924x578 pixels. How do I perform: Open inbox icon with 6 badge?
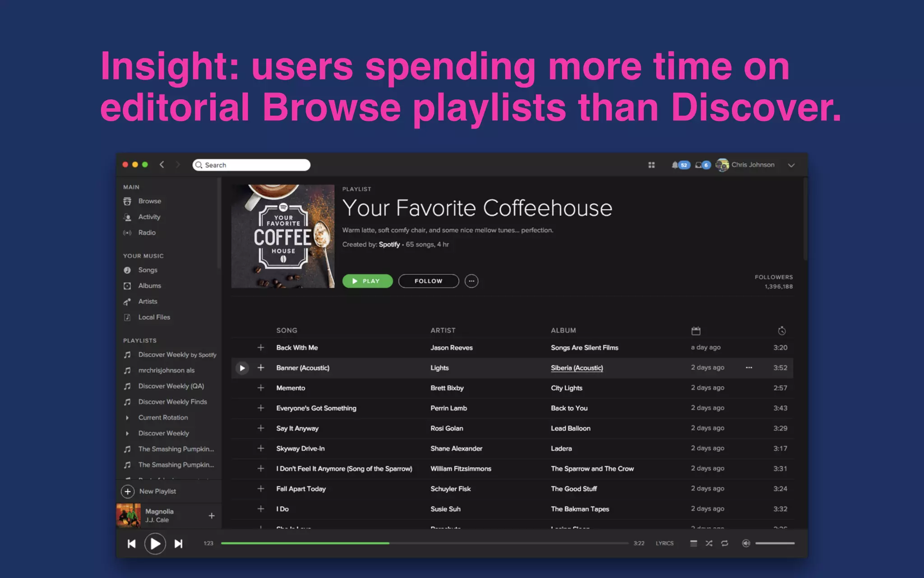[x=703, y=165]
